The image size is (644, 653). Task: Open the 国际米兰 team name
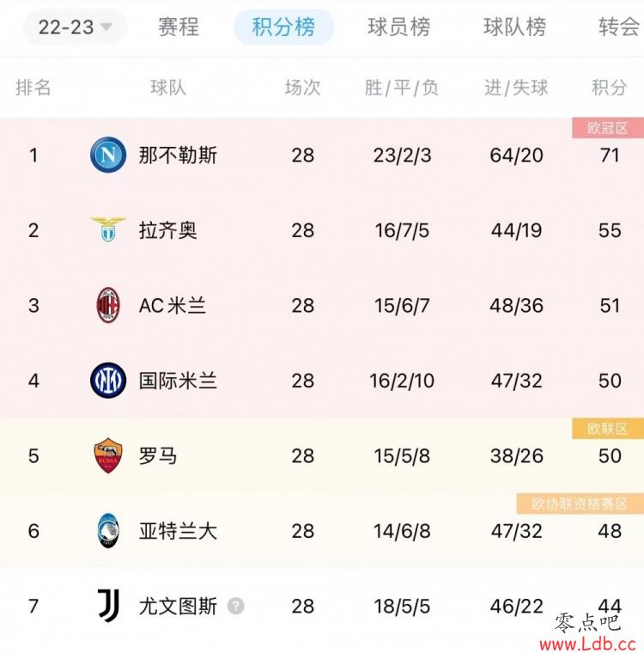tap(178, 381)
